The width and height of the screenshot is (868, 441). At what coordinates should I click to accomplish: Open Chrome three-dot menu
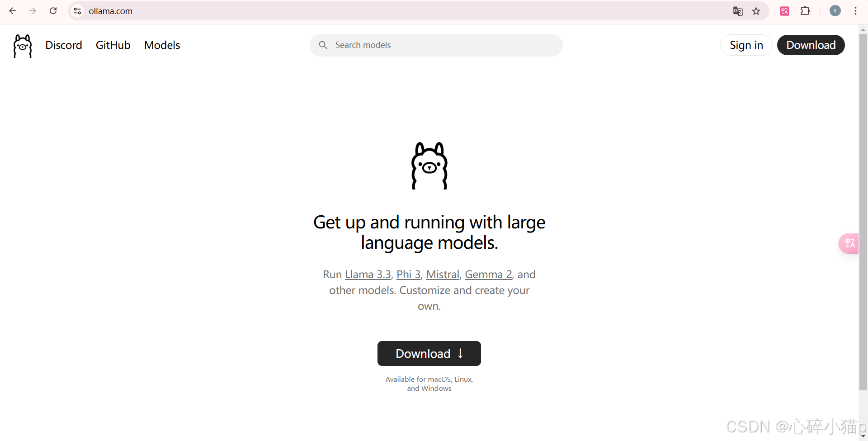[855, 11]
